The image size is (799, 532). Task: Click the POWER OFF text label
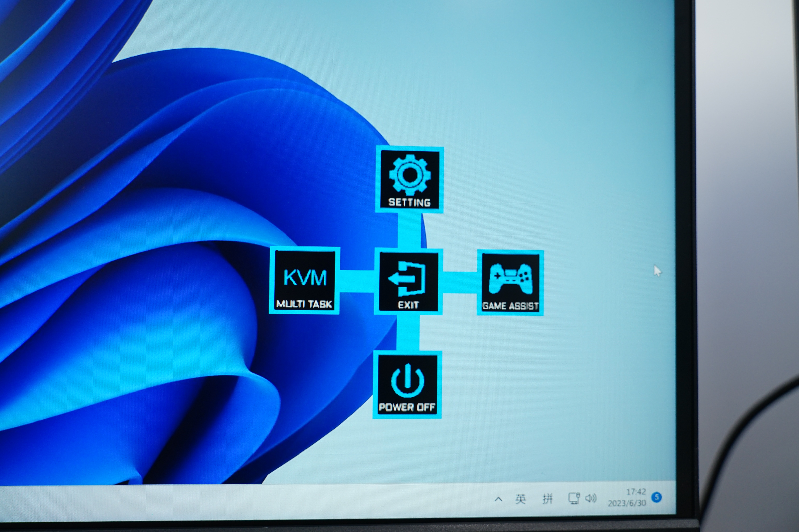click(407, 407)
